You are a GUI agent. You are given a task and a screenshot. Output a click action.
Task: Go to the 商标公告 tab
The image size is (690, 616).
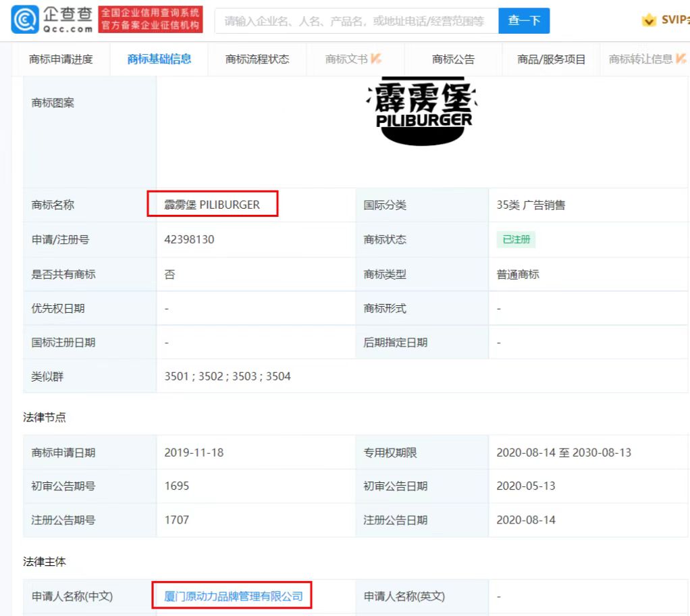(453, 59)
